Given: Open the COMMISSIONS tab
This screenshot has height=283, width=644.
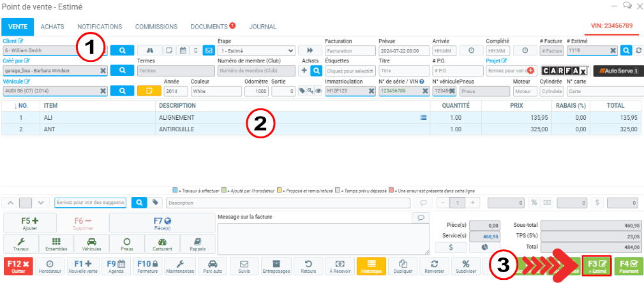Looking at the screenshot, I should [x=156, y=27].
